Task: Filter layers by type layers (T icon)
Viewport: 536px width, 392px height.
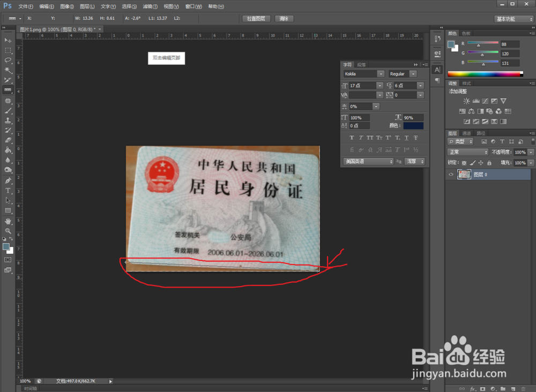Action: 502,141
